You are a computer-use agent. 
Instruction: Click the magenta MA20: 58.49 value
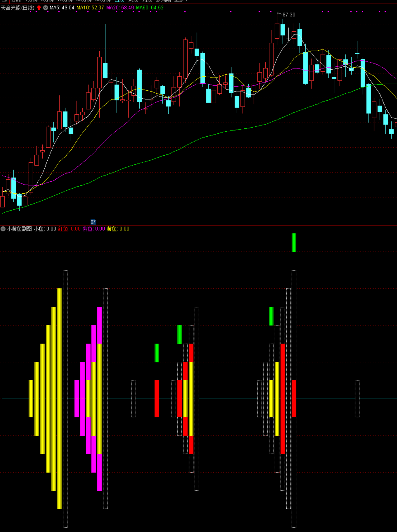point(120,8)
